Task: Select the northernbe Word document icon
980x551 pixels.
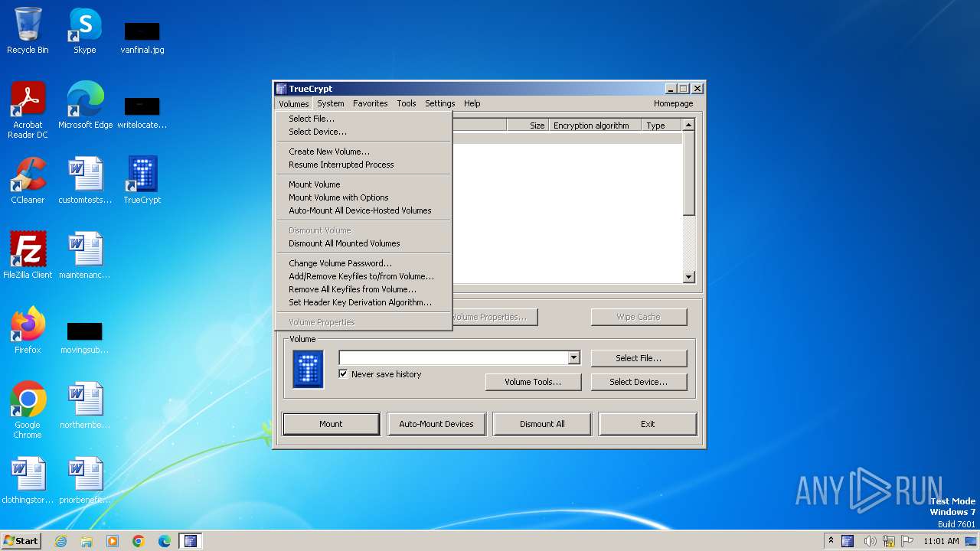Action: tap(85, 406)
